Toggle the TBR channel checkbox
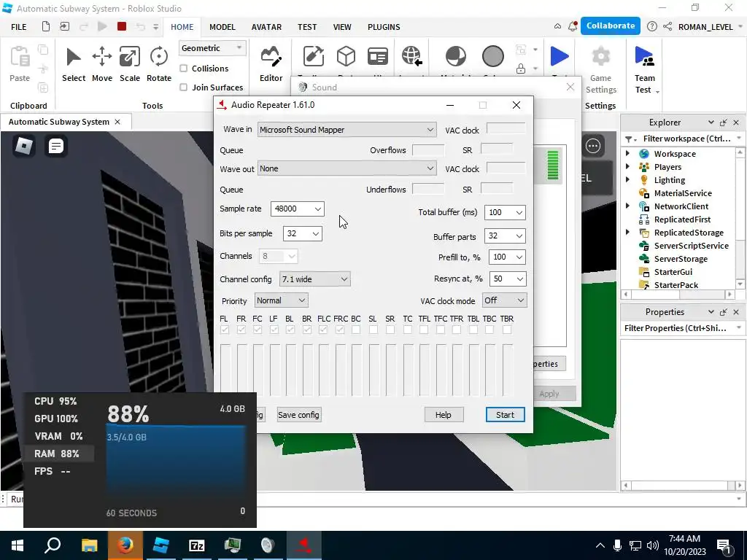747x560 pixels. click(507, 330)
